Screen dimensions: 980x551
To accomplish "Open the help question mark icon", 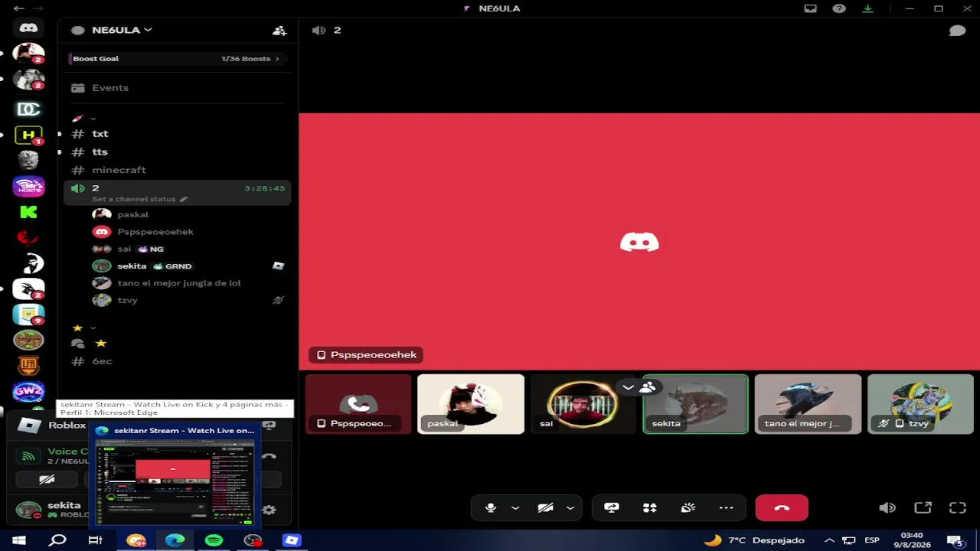I will pos(839,8).
